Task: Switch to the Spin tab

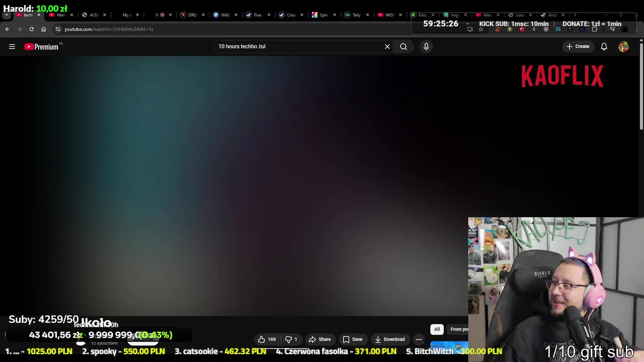Action: click(323, 15)
